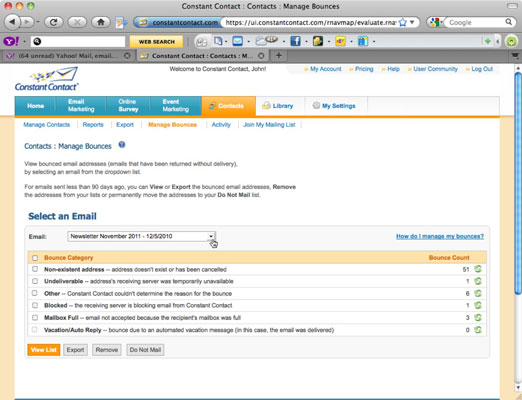Switch to the Yahoo! Mail browser tab
This screenshot has height=400, width=522.
point(68,56)
